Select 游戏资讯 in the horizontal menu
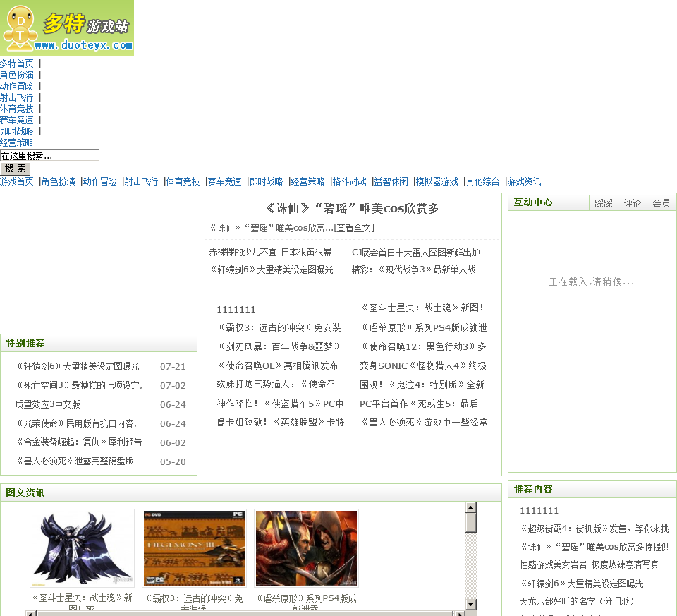 pos(524,181)
